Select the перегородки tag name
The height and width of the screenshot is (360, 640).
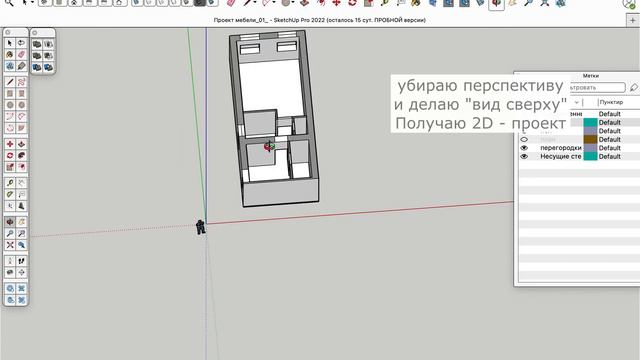(x=561, y=148)
